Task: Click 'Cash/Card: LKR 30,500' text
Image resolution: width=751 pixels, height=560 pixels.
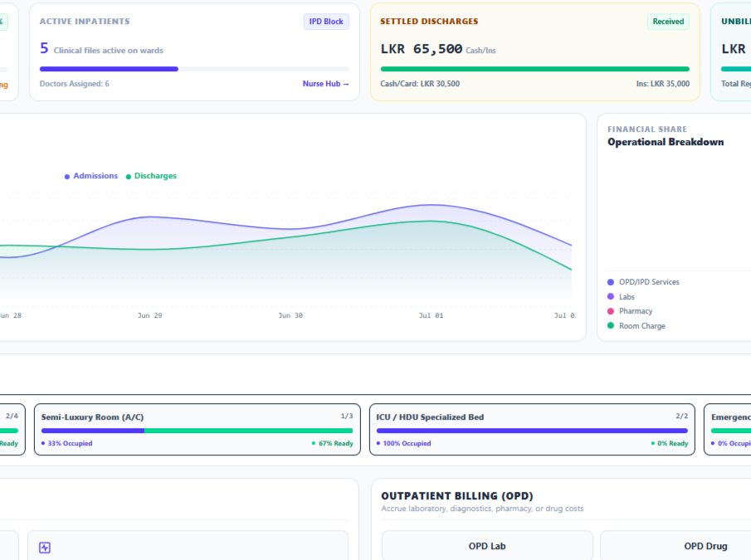Action: (420, 84)
